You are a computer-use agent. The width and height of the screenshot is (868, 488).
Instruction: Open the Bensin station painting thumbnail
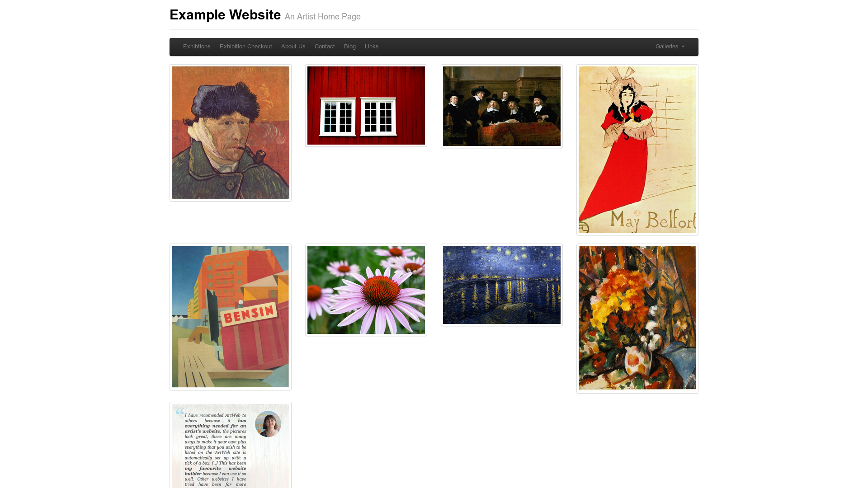click(x=231, y=317)
